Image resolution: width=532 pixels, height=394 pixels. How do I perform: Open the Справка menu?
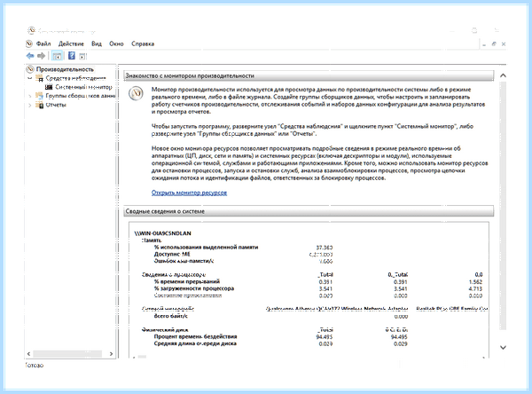click(x=143, y=43)
